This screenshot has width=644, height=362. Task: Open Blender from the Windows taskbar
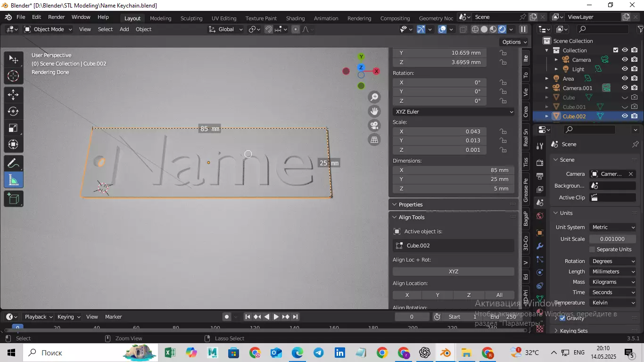pyautogui.click(x=446, y=353)
